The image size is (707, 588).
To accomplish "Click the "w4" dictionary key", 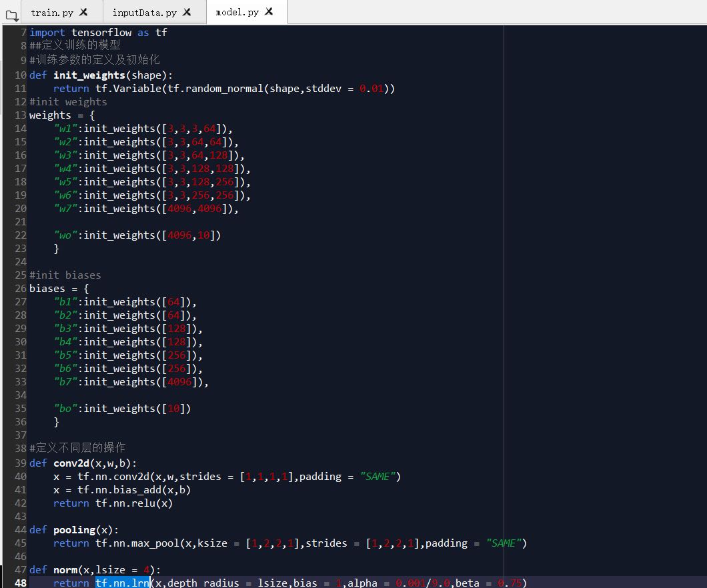I will (65, 169).
